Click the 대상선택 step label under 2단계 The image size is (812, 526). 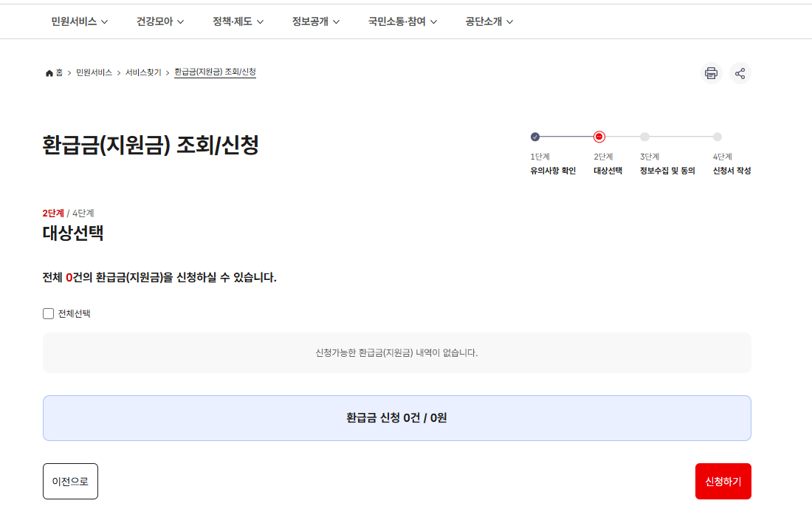pyautogui.click(x=608, y=171)
